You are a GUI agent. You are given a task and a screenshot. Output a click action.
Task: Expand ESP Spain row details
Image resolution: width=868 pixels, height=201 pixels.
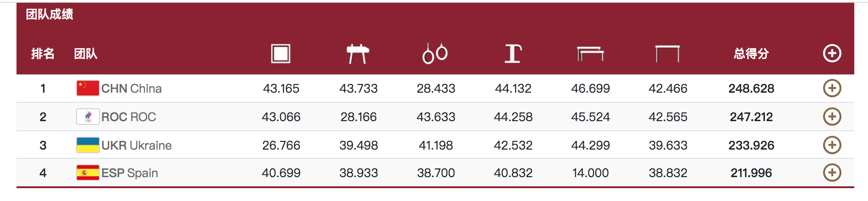(832, 173)
